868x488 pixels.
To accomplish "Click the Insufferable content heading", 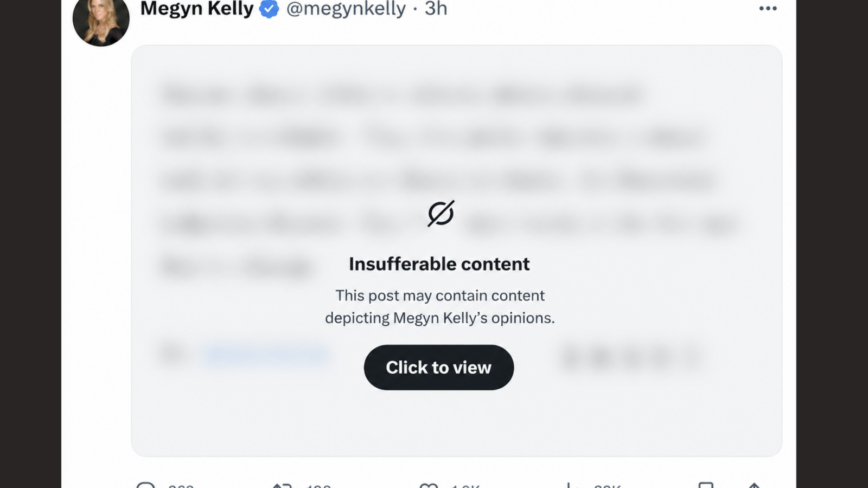I will (439, 264).
